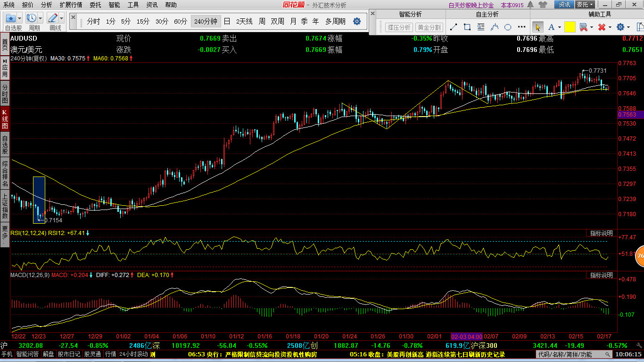Click the 02-03 04:00 timeline marker
The width and height of the screenshot is (644, 362).
point(467,337)
